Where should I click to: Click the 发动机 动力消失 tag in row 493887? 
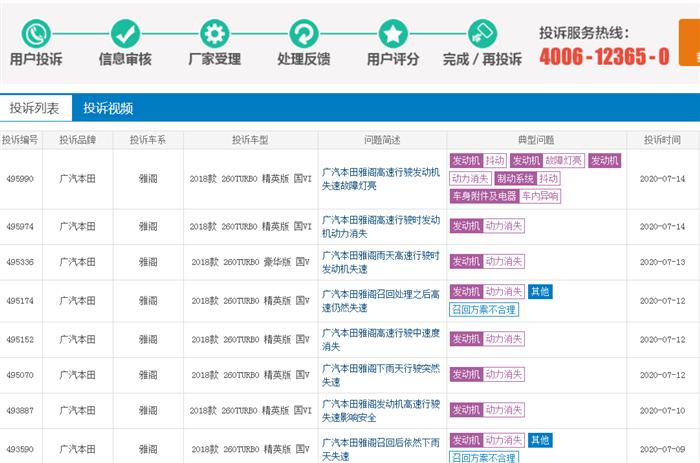click(x=487, y=410)
